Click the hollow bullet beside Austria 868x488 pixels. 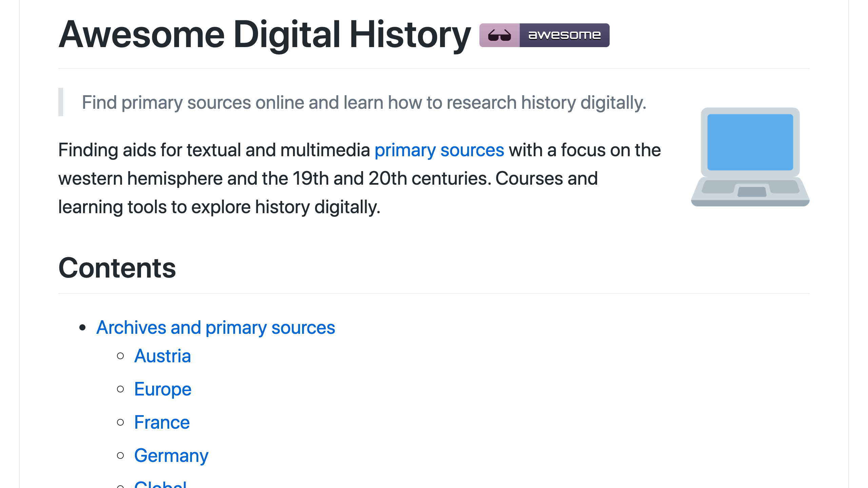coord(120,356)
